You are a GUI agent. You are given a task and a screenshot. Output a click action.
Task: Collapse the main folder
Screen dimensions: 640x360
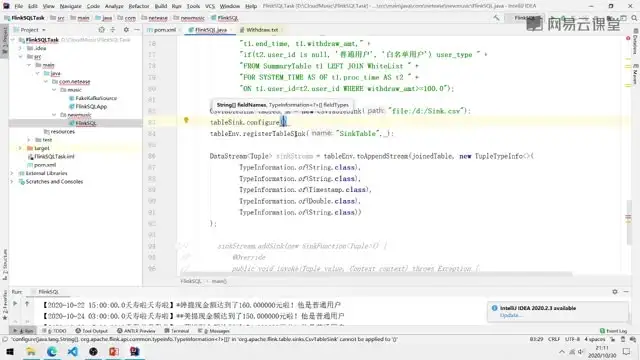coord(29,65)
